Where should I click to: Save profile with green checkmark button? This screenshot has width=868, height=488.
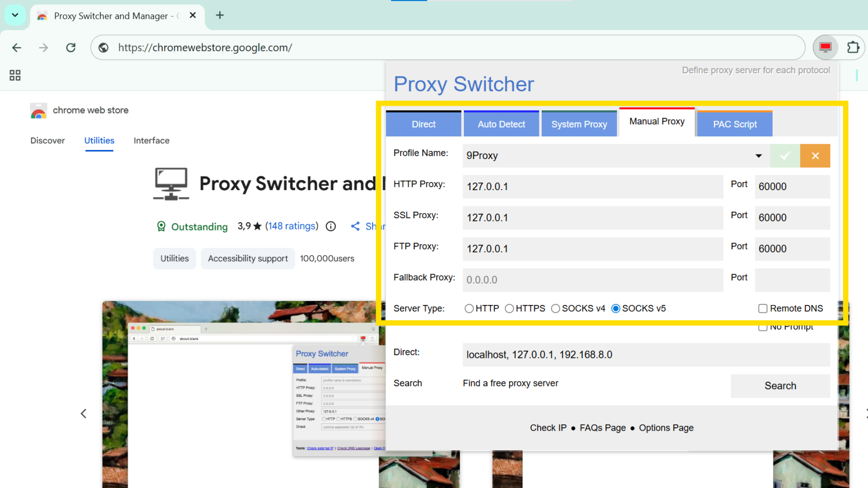coord(785,156)
